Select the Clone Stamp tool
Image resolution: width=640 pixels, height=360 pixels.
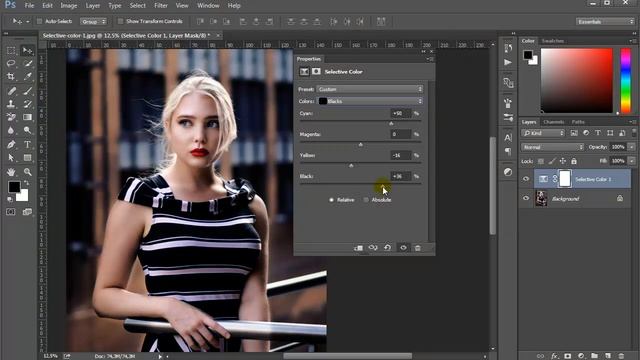(11, 104)
